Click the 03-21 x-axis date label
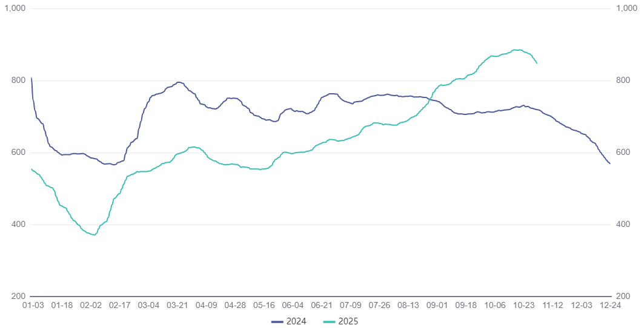The width and height of the screenshot is (644, 328). [178, 306]
